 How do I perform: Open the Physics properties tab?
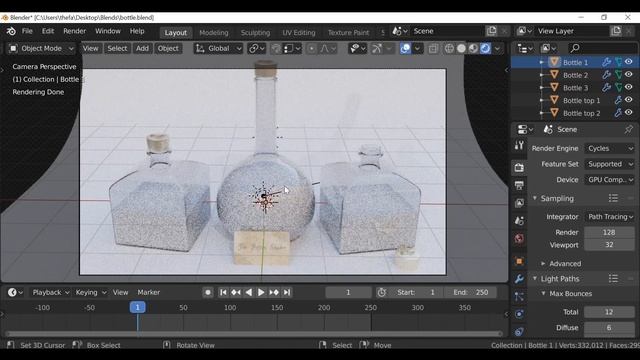(x=519, y=314)
